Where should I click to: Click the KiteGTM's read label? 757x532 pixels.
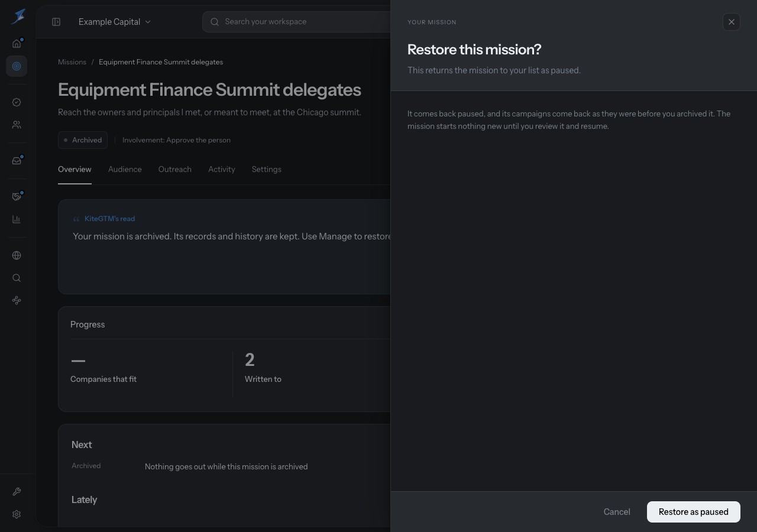pos(110,219)
